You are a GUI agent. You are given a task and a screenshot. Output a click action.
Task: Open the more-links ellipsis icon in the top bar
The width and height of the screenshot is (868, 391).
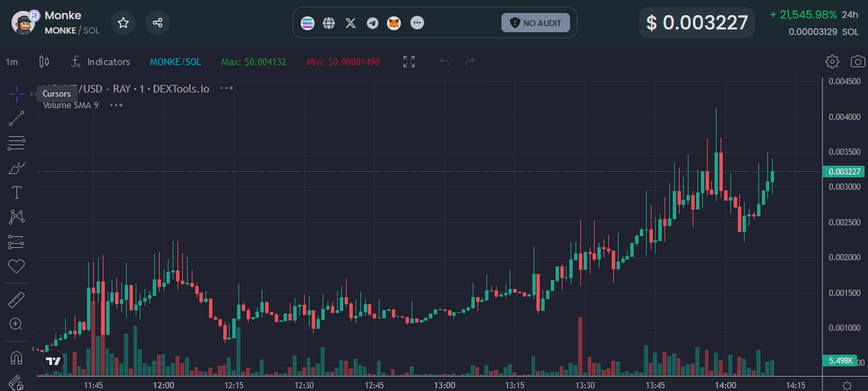417,23
